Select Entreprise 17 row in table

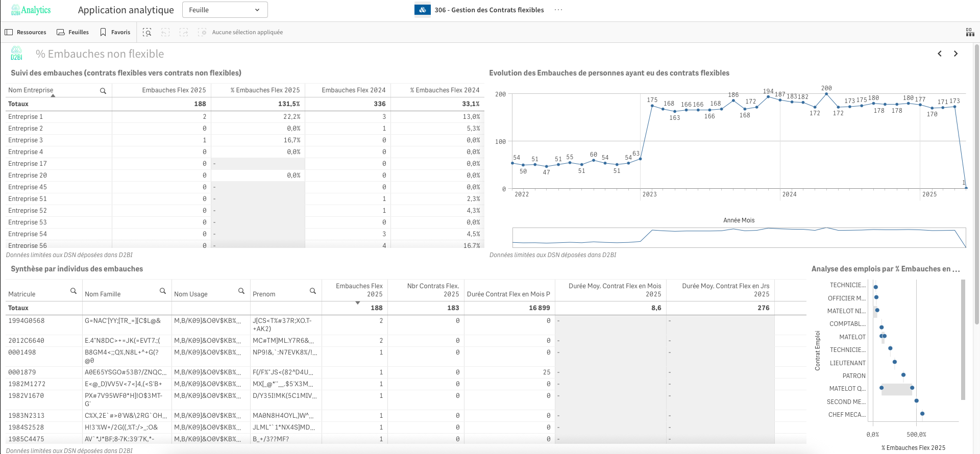[28, 164]
